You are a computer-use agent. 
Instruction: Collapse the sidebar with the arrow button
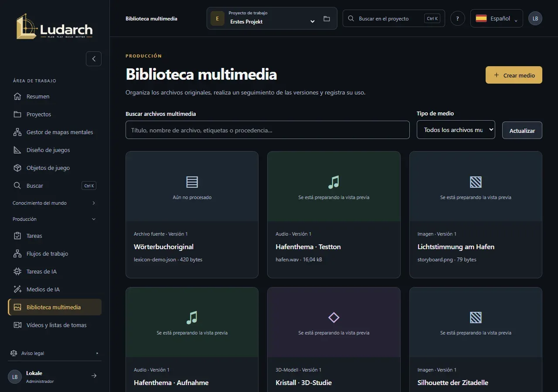pyautogui.click(x=94, y=59)
